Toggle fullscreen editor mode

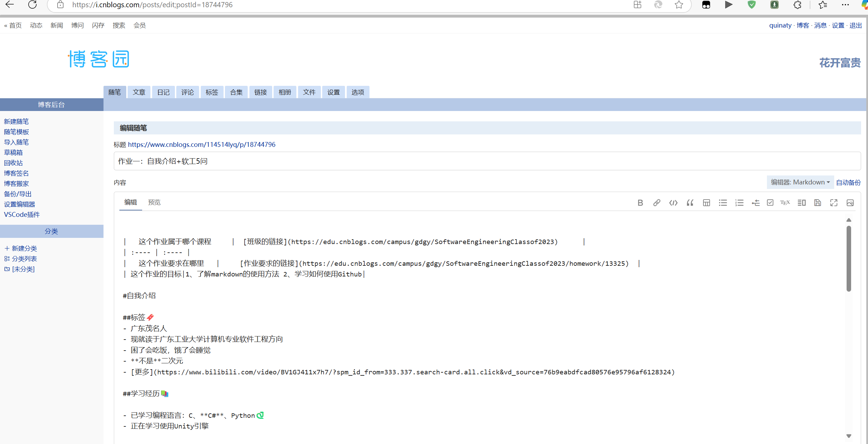coord(834,203)
